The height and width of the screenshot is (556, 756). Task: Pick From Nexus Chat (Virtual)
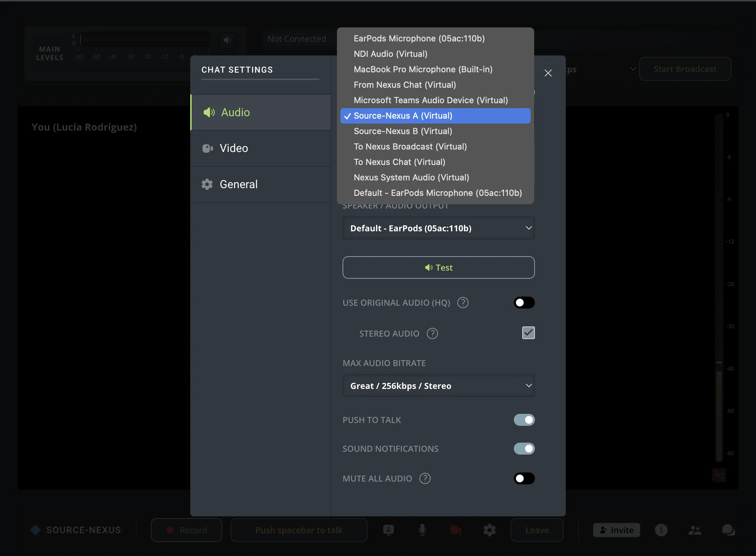(x=435, y=85)
